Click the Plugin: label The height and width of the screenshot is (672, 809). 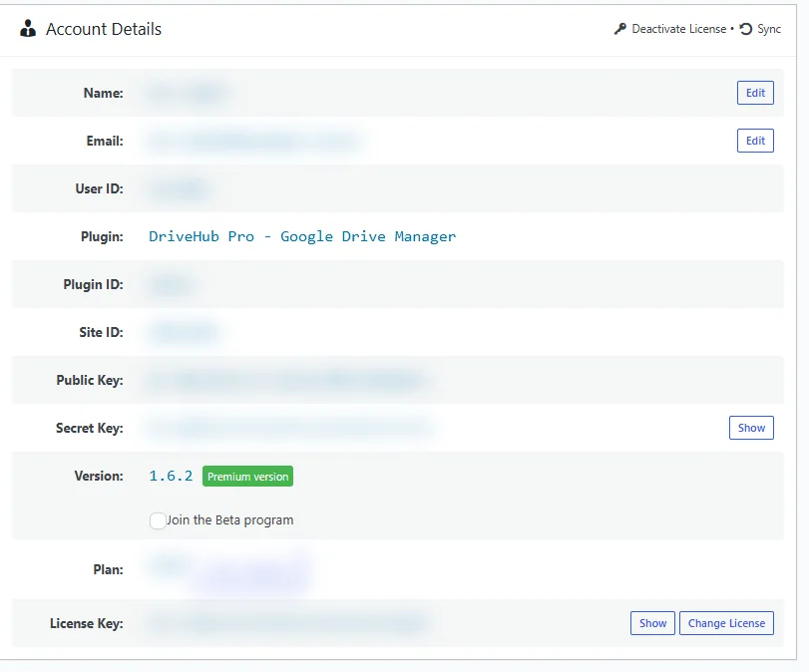tap(102, 236)
